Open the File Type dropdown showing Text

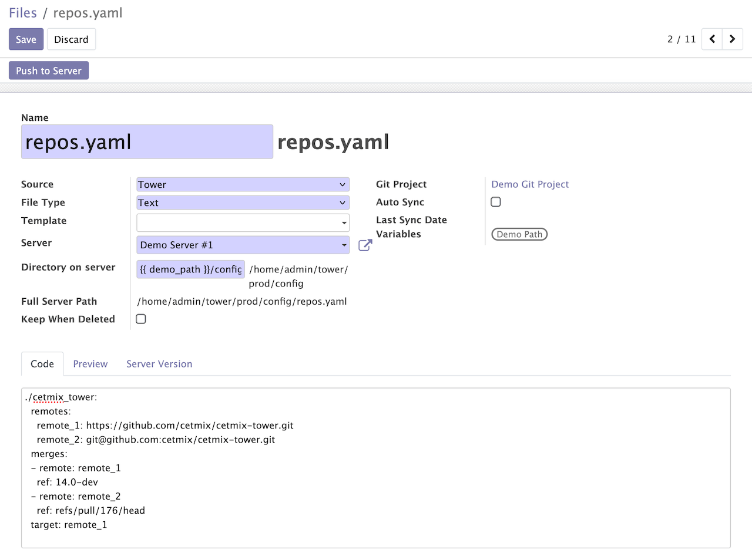(243, 203)
